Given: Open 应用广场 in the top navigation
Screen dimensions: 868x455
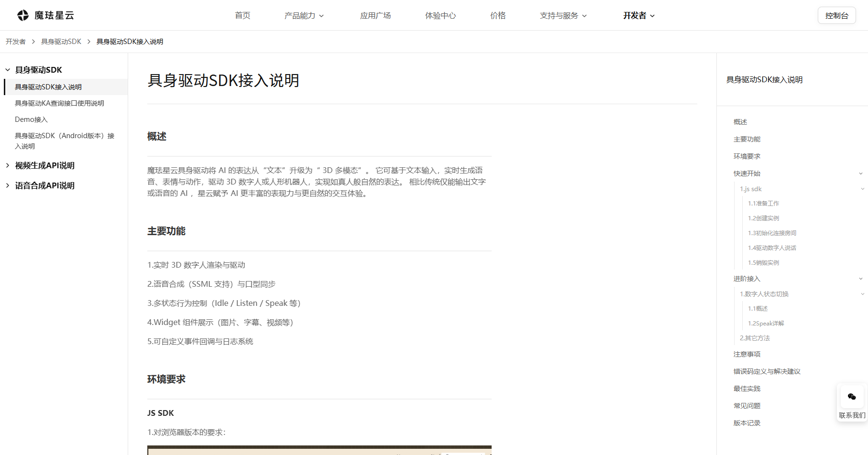Looking at the screenshot, I should [x=375, y=16].
